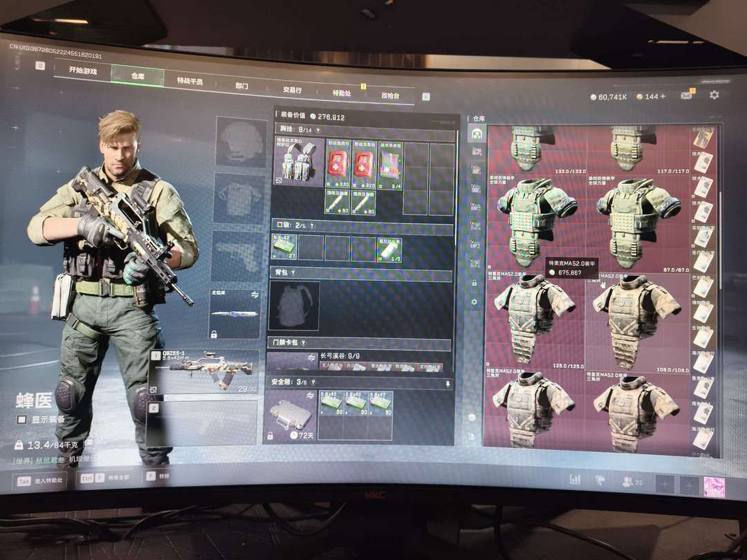Click the swap arrows on safe box
The height and width of the screenshot is (560, 747).
(310, 395)
